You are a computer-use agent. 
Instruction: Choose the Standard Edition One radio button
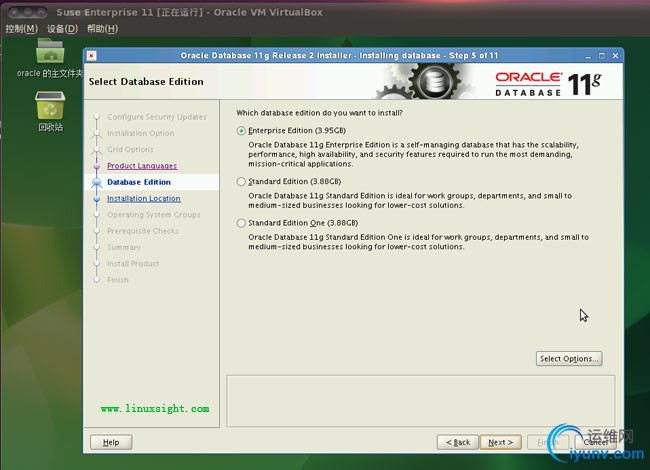click(x=241, y=223)
